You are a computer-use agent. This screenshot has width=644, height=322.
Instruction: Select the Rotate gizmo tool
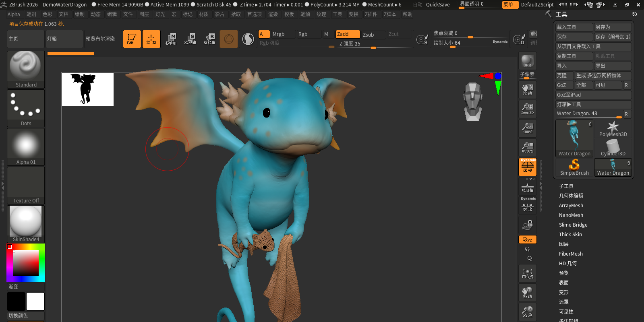(209, 39)
